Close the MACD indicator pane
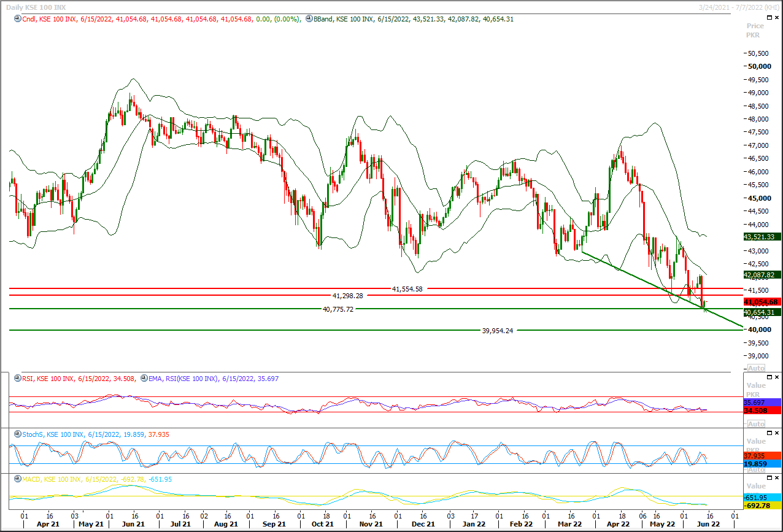The height and width of the screenshot is (532, 783). 777,477
